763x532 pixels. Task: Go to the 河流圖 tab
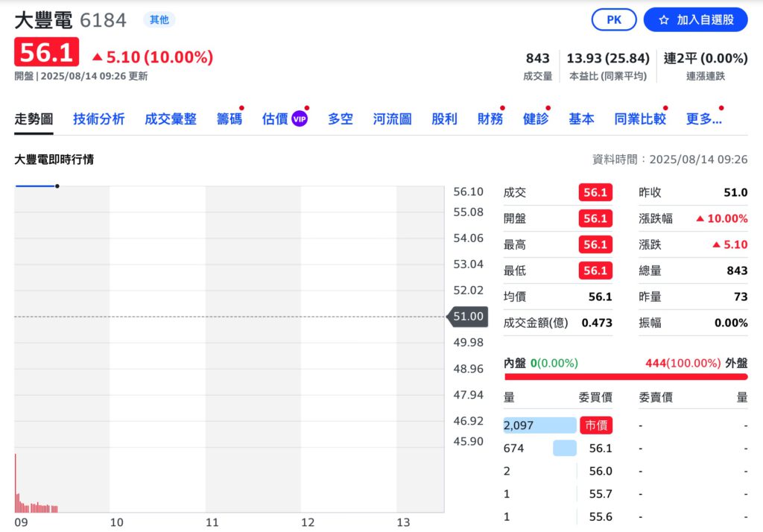tap(392, 118)
